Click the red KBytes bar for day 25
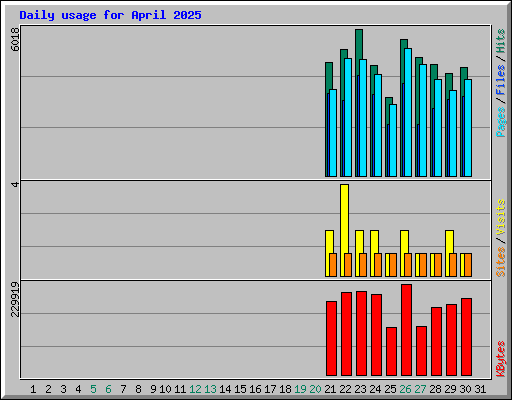The width and height of the screenshot is (512, 400). click(x=391, y=351)
